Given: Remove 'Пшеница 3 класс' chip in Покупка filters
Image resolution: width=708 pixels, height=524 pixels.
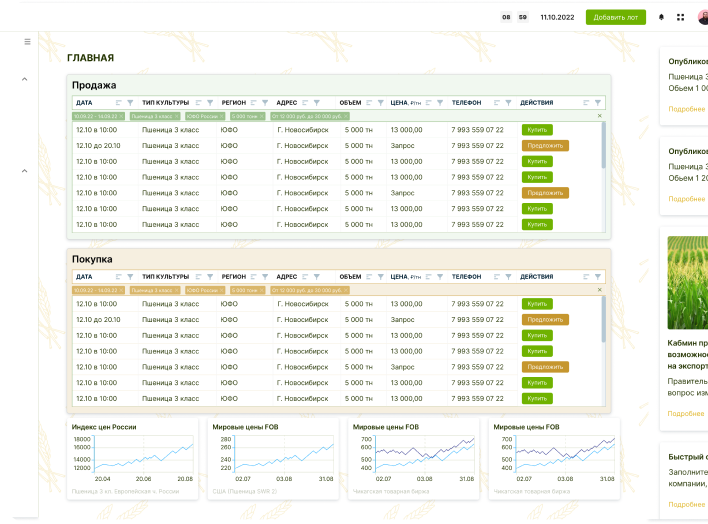Looking at the screenshot, I should [x=176, y=290].
